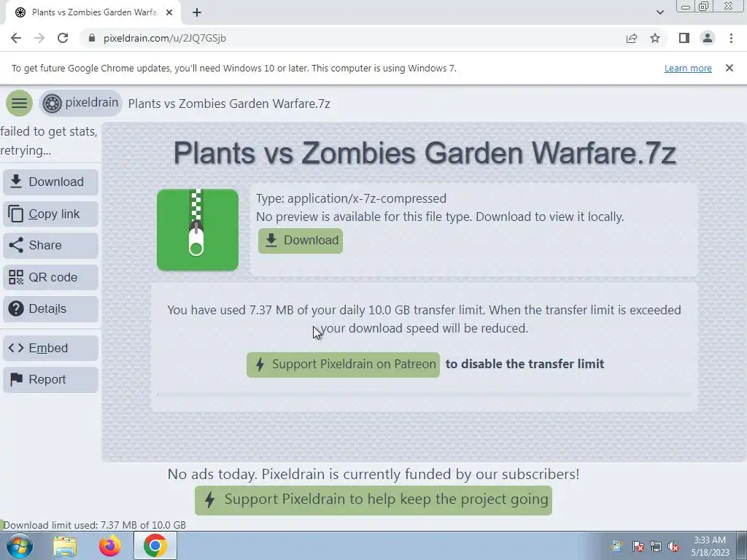Viewport: 747px width, 560px height.
Task: Copy link to the file
Action: (x=50, y=214)
